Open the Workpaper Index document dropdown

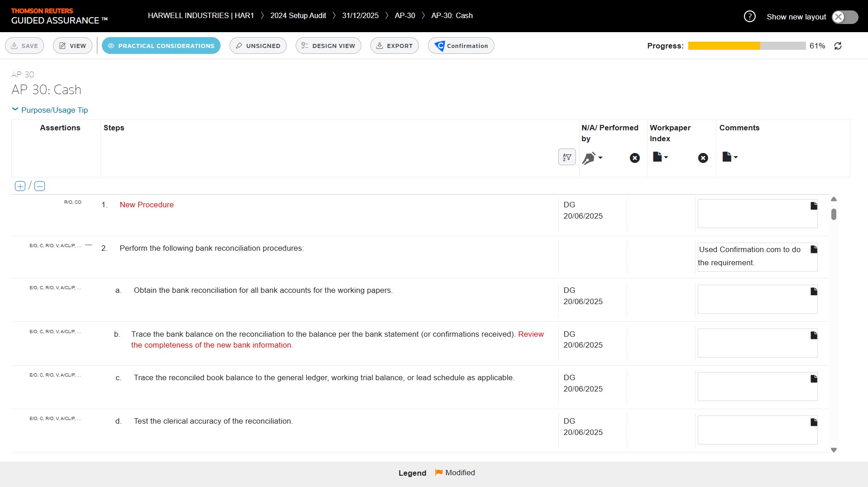[x=660, y=157]
